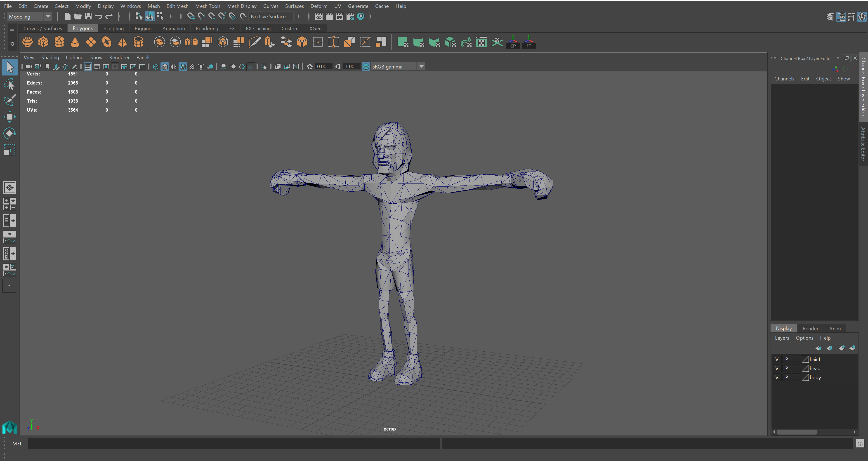Image resolution: width=868 pixels, height=461 pixels.
Task: Open the shelf settings gear menu
Action: [x=12, y=44]
